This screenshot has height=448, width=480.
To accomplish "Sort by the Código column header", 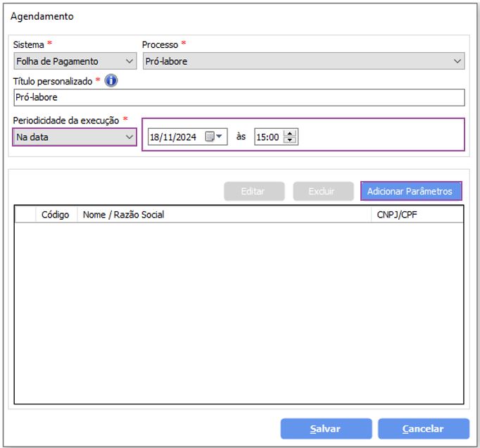I will click(x=56, y=215).
